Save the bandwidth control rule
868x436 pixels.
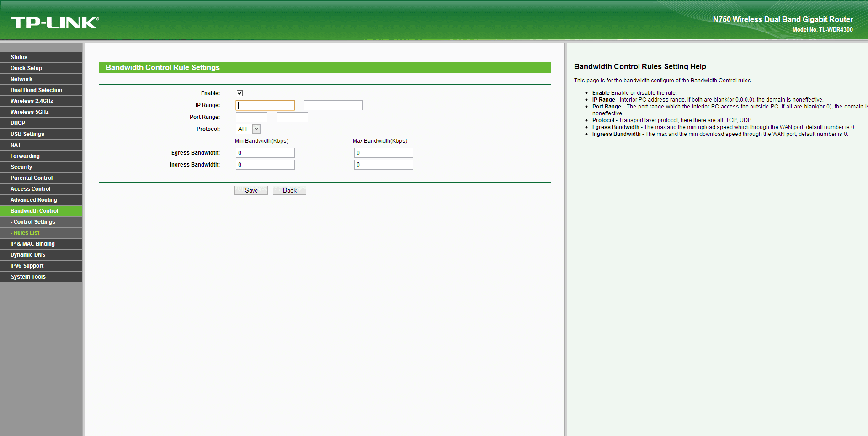(251, 190)
